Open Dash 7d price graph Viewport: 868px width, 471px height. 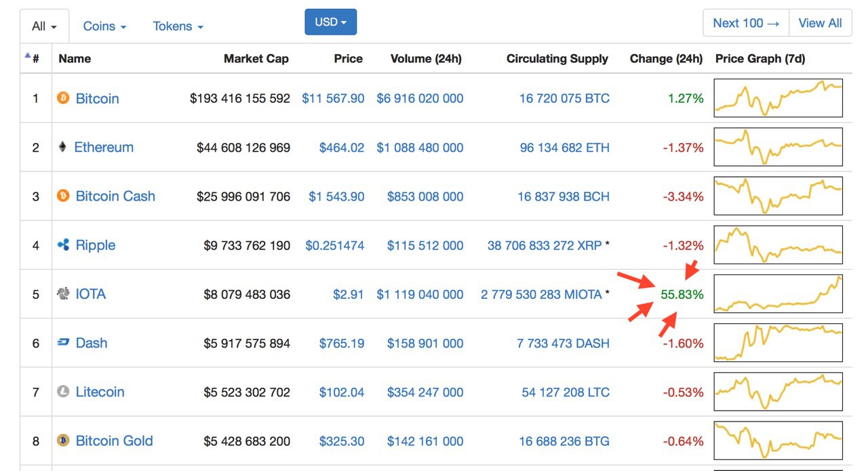[x=778, y=343]
